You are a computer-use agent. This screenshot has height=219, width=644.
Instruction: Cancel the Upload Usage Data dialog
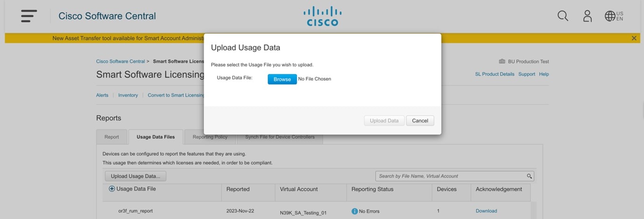420,121
